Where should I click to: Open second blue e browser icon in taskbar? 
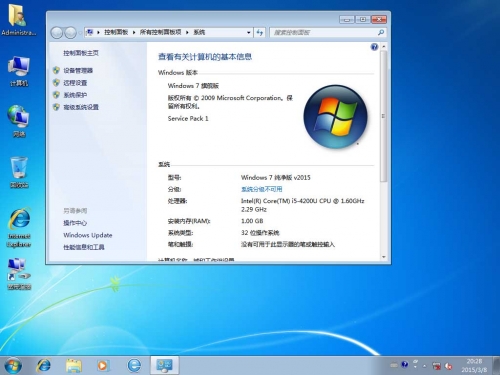(134, 365)
